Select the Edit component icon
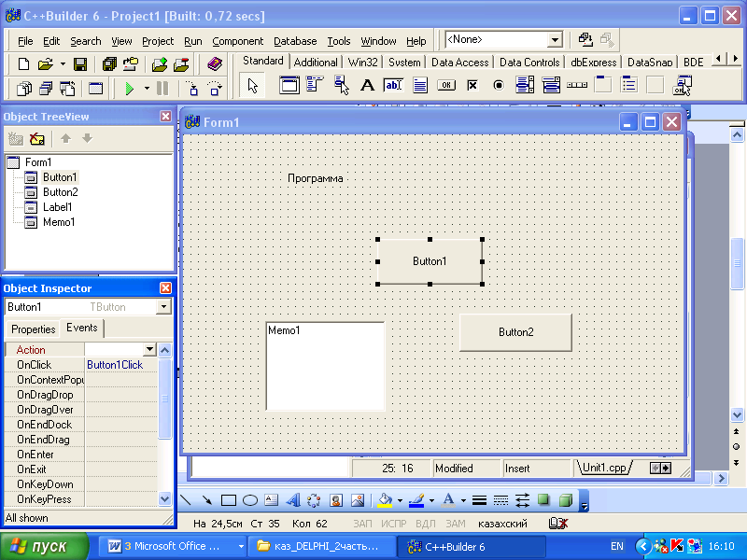This screenshot has height=560, width=747. click(x=393, y=85)
